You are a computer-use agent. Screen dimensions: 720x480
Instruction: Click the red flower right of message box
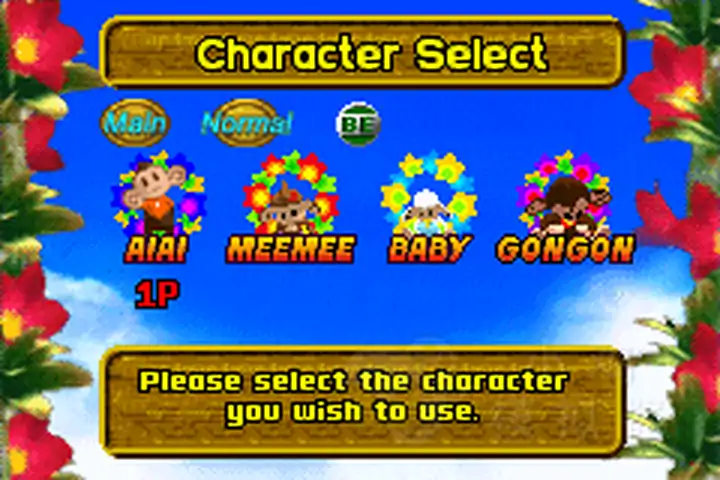point(696,367)
